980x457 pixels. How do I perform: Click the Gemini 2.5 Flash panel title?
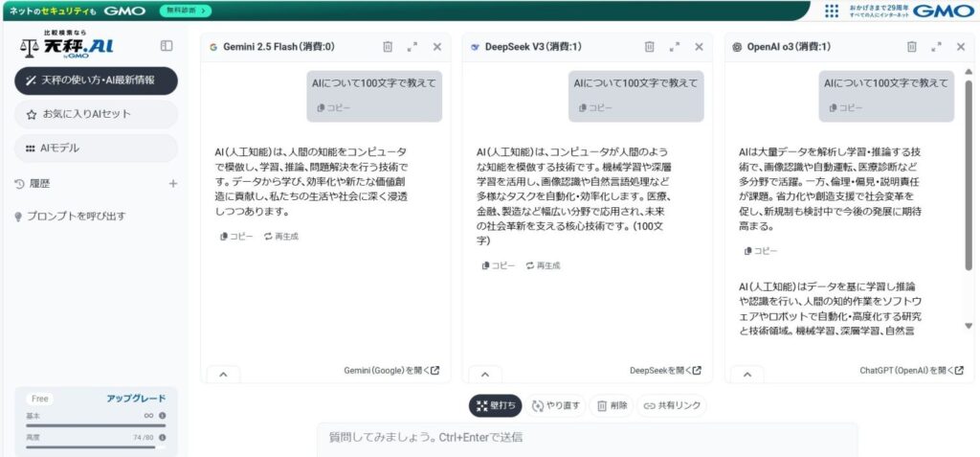278,46
